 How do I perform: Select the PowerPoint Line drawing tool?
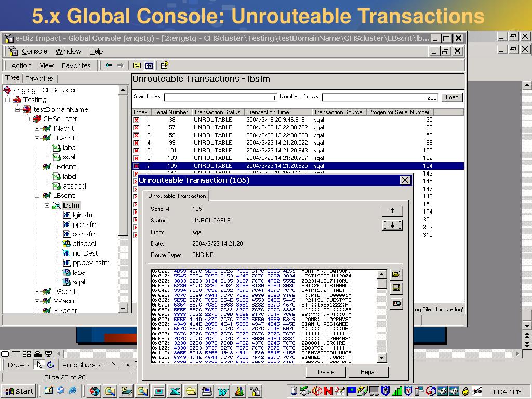pyautogui.click(x=115, y=365)
